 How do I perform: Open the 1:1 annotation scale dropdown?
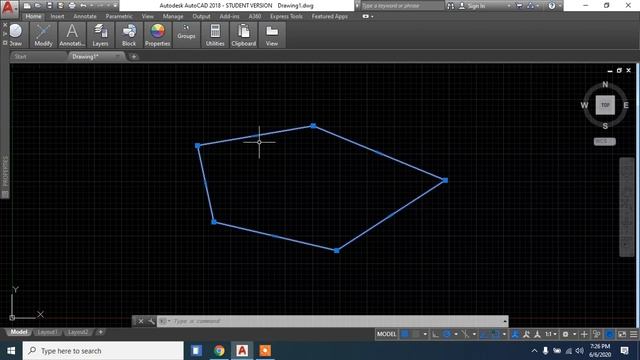click(x=551, y=334)
